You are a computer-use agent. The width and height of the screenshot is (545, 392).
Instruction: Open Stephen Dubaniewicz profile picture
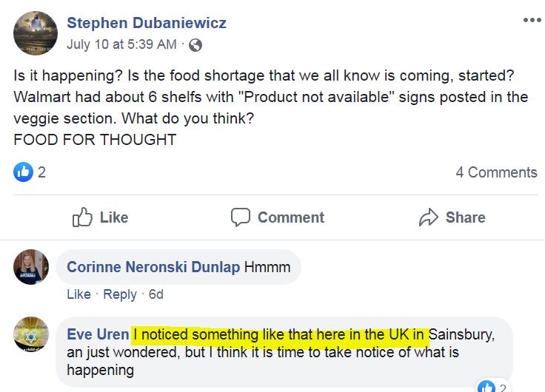click(36, 33)
